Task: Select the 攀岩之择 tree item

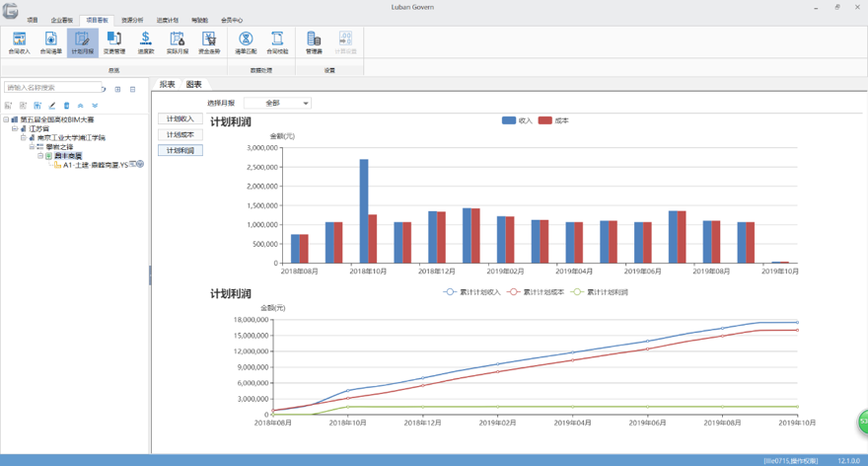Action: coord(59,147)
